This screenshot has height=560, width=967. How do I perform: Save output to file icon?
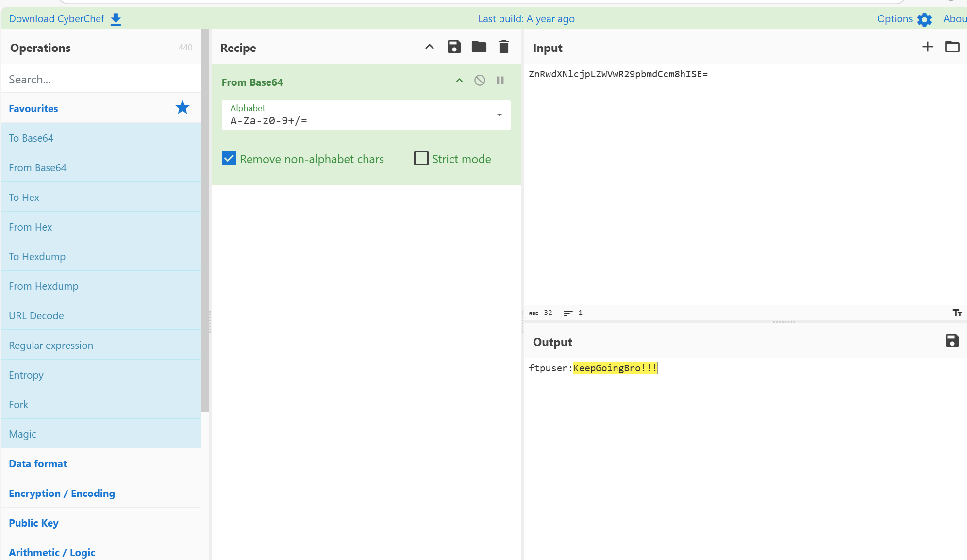tap(952, 341)
